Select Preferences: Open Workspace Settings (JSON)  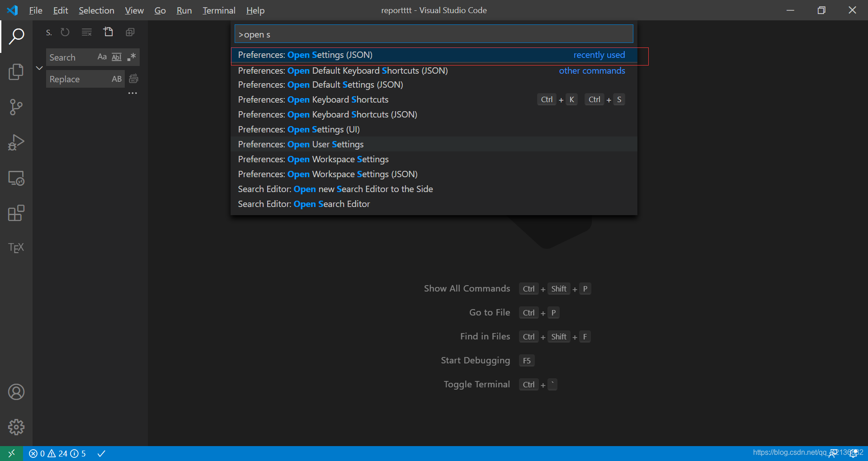[434, 174]
